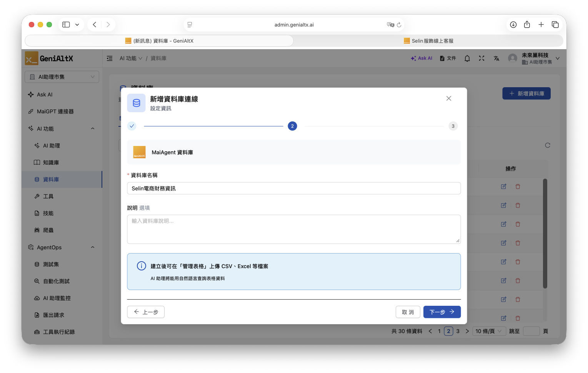Switch to Selin服飾線上客服 browser tab

tap(428, 41)
